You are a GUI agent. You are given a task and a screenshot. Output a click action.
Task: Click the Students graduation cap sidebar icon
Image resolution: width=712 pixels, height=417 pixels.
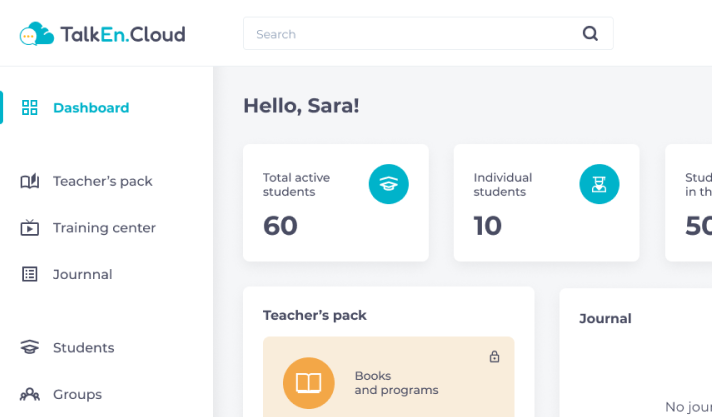tap(30, 348)
